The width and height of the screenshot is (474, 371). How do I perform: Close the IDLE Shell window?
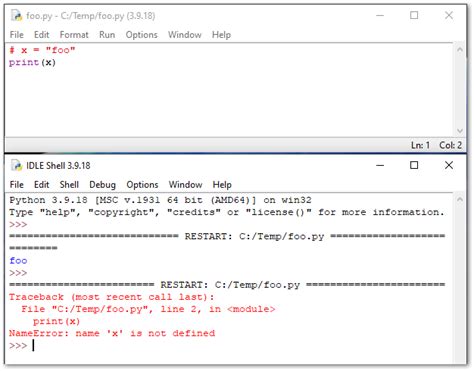tap(449, 165)
